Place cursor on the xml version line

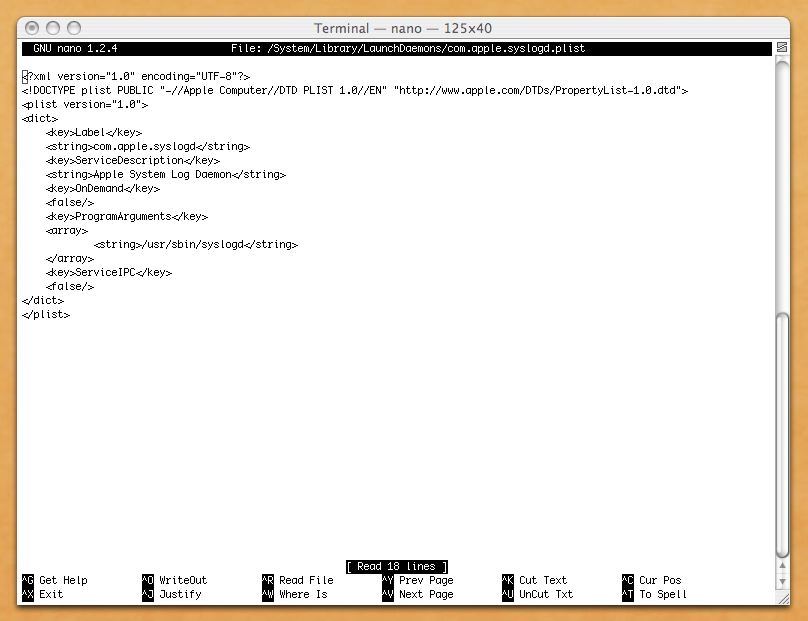136,76
